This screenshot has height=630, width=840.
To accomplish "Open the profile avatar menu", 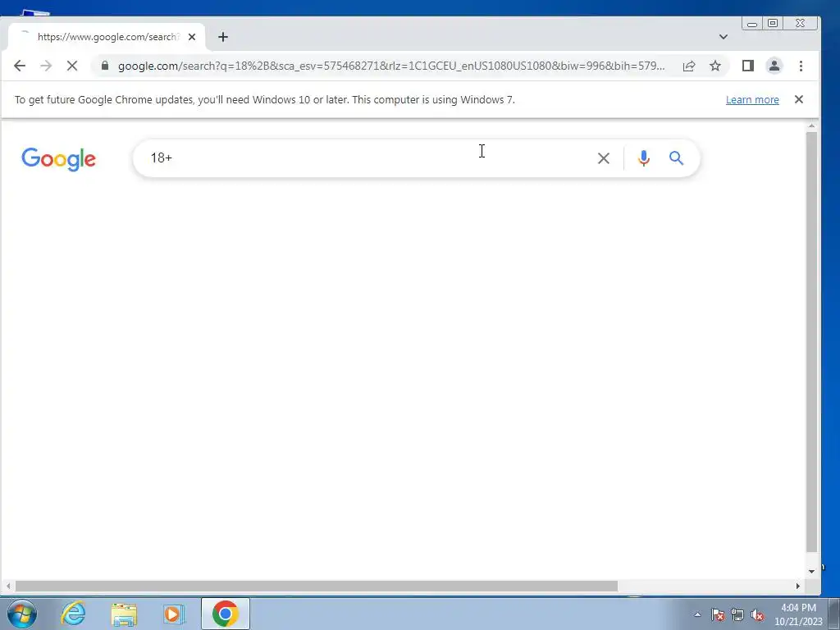I will 774,66.
